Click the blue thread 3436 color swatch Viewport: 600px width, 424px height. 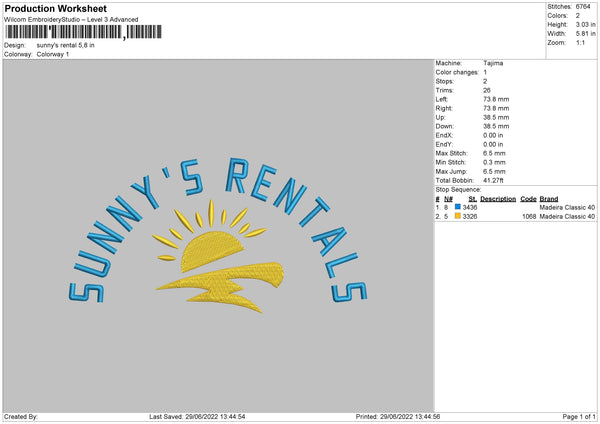(x=458, y=207)
